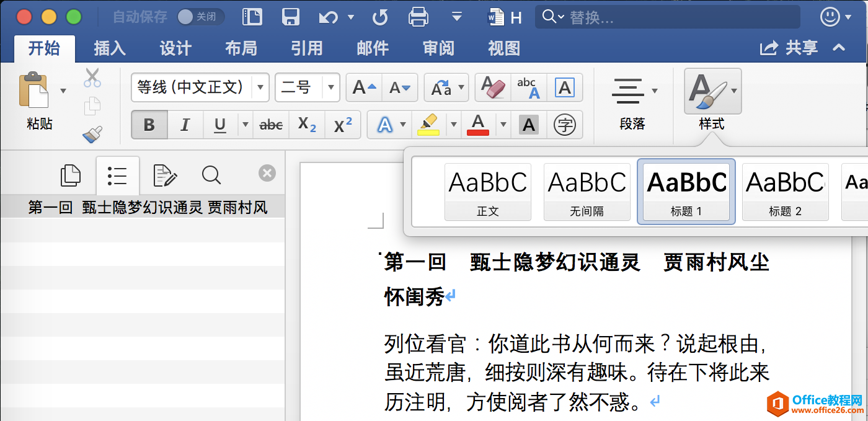Collapse the ribbon with chevron
868x421 pixels.
pos(839,48)
